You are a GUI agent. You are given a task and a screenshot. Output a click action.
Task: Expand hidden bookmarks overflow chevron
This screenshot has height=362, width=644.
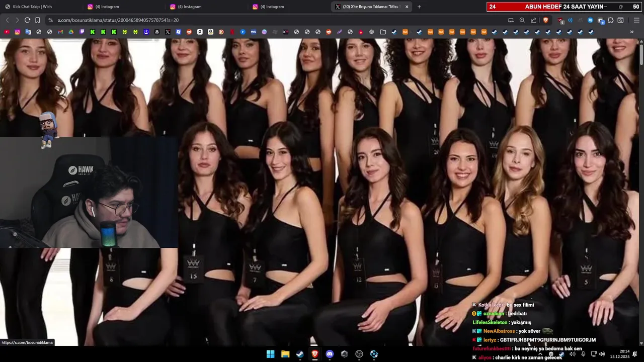(632, 32)
